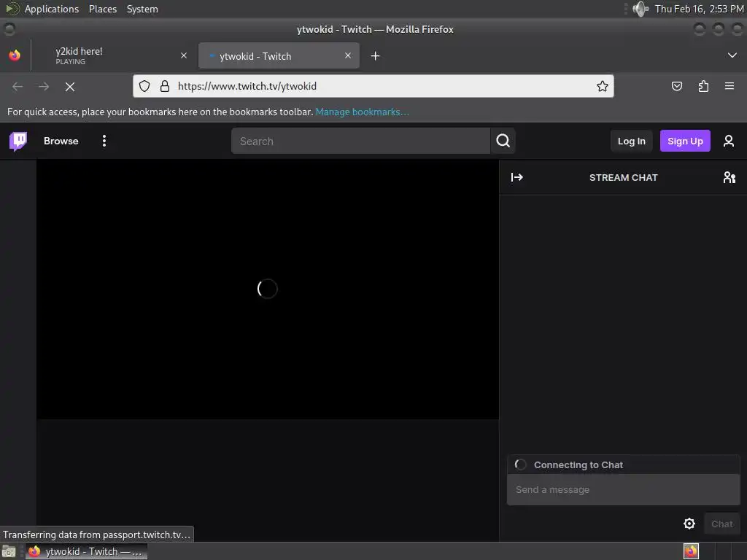Viewport: 747px width, 560px height.
Task: Open the Firefox extensions menu
Action: click(x=703, y=86)
